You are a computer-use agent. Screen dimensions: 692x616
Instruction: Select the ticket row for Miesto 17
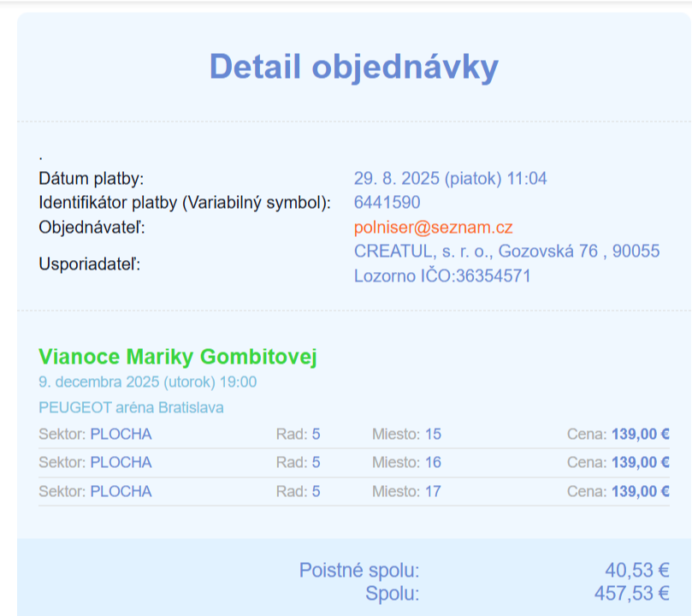[x=353, y=491]
